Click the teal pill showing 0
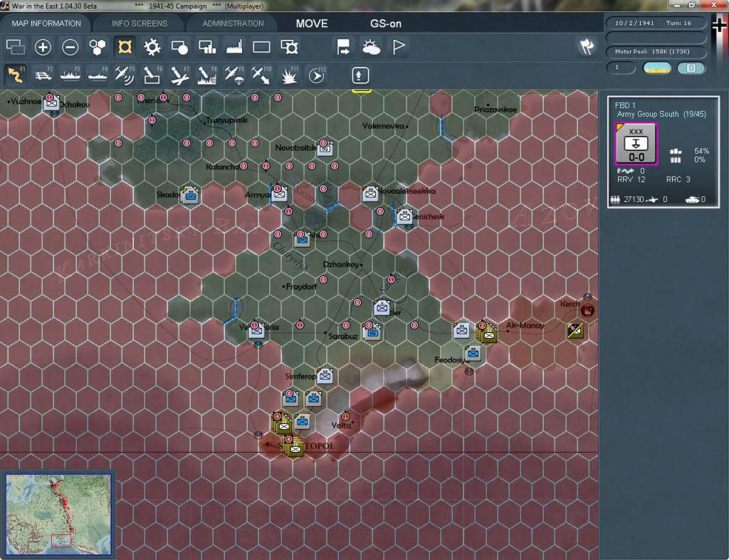The height and width of the screenshot is (560, 729). pos(691,68)
